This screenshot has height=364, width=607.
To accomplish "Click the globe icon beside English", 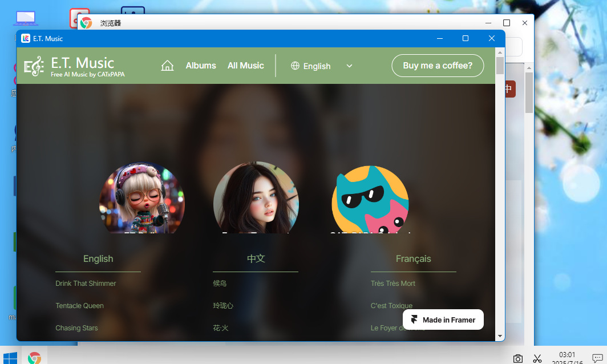I will tap(295, 66).
